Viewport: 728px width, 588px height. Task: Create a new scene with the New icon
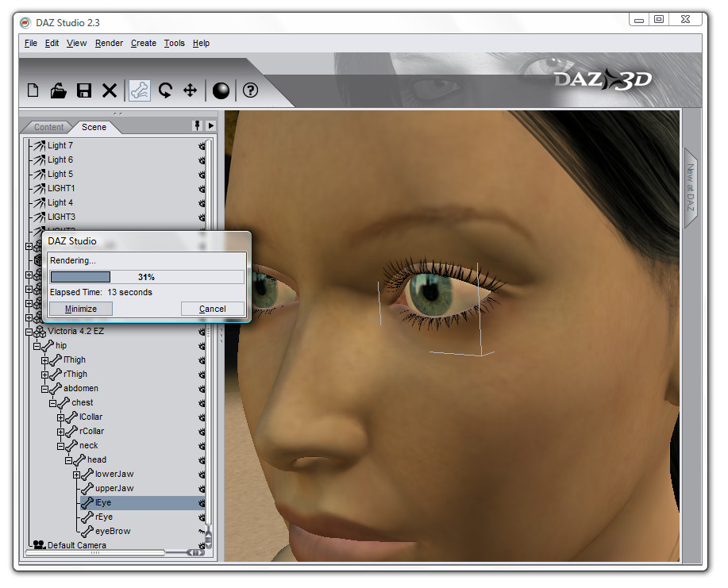tap(33, 90)
